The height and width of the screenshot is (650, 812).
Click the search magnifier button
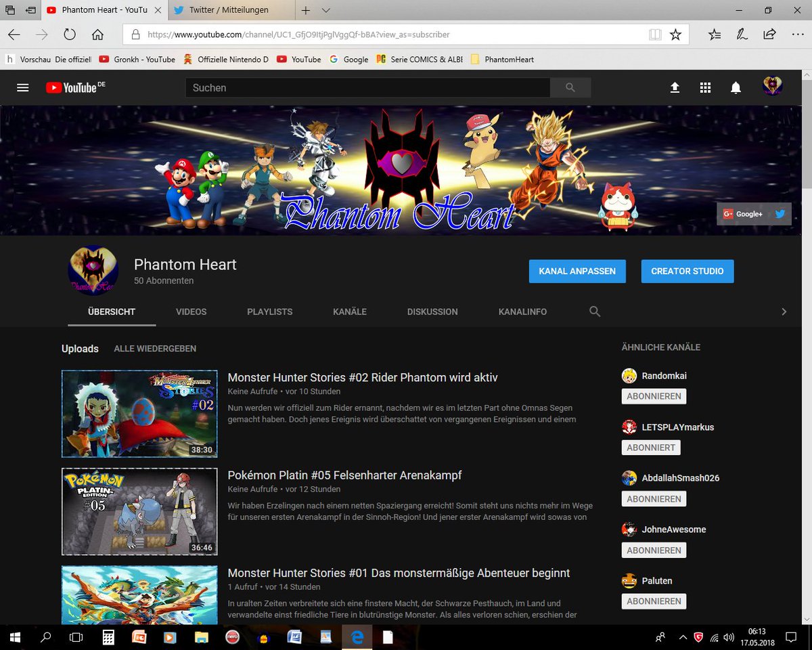(570, 87)
